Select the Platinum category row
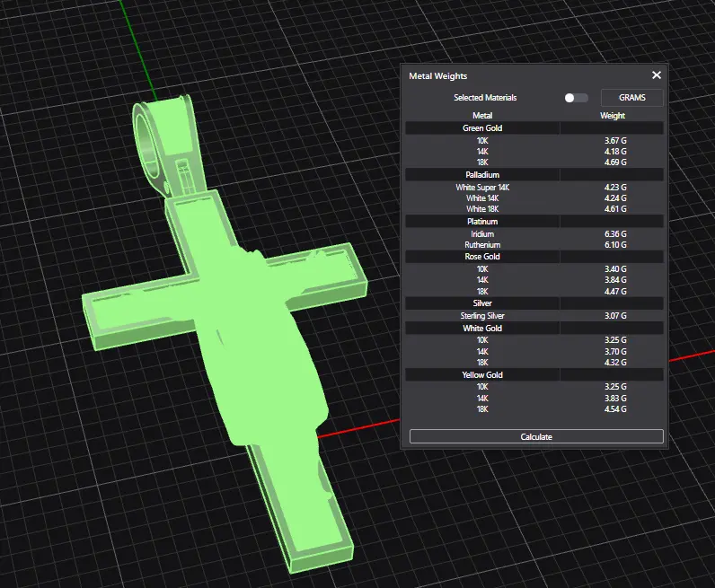Image resolution: width=715 pixels, height=588 pixels. (534, 222)
